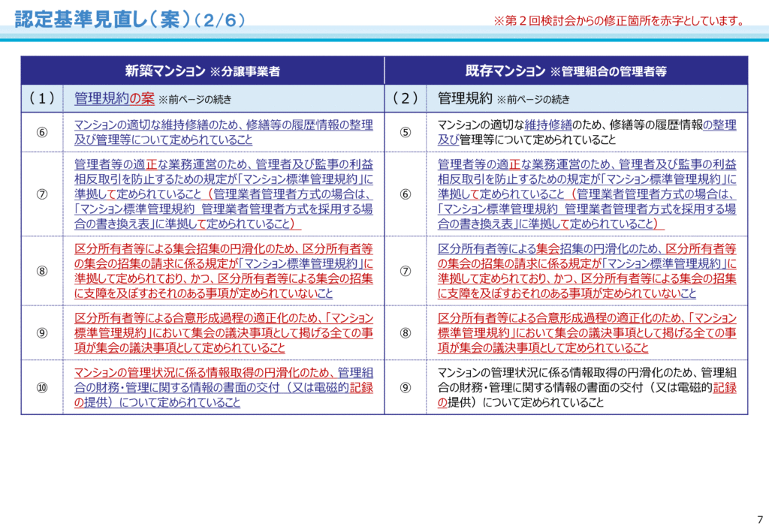Click red item ⑧ 合意形成 text in 既存マンション column
The image size is (769, 532).
pyautogui.click(x=587, y=332)
